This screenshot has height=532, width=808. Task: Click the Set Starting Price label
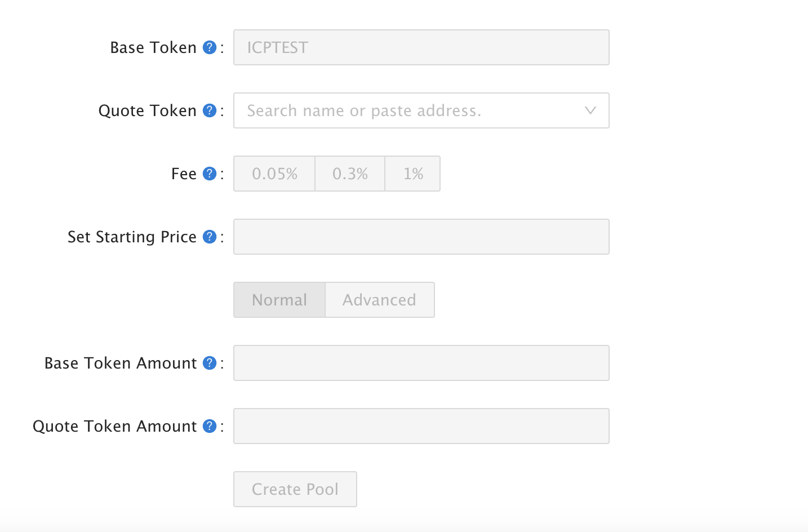coord(132,237)
